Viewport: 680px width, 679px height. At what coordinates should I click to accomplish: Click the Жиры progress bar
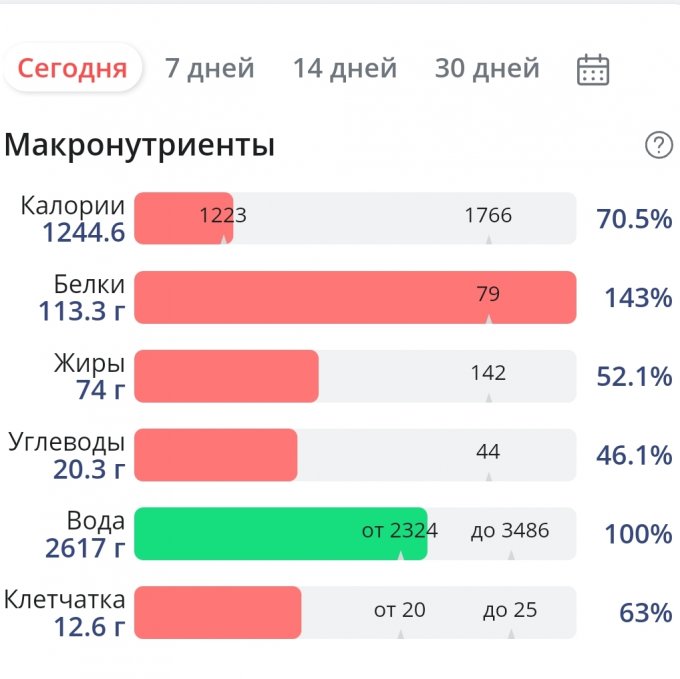[x=355, y=376]
